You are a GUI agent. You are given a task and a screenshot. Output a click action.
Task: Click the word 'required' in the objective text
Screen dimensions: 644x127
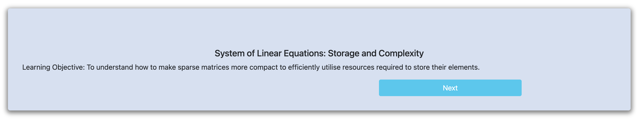(390, 67)
